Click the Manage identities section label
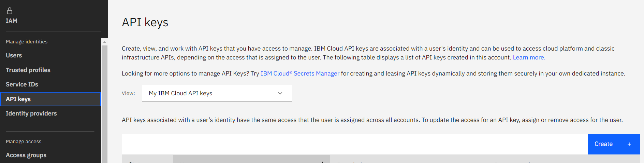The width and height of the screenshot is (644, 163). tap(27, 42)
